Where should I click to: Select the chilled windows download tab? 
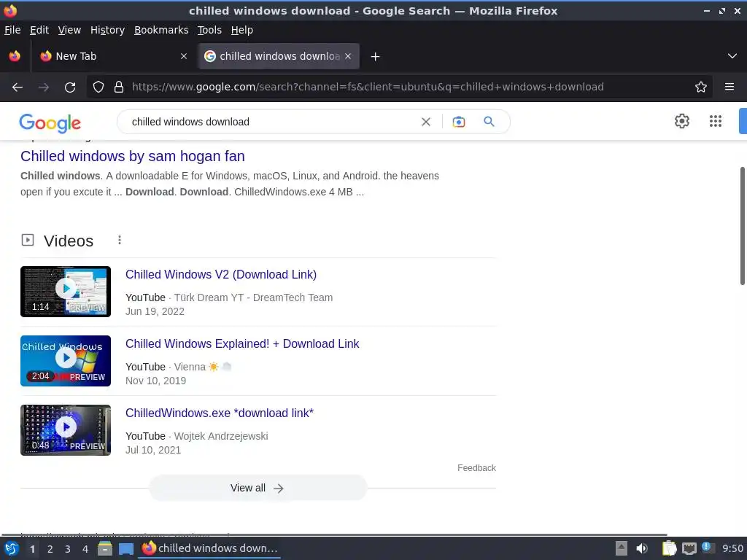point(279,56)
